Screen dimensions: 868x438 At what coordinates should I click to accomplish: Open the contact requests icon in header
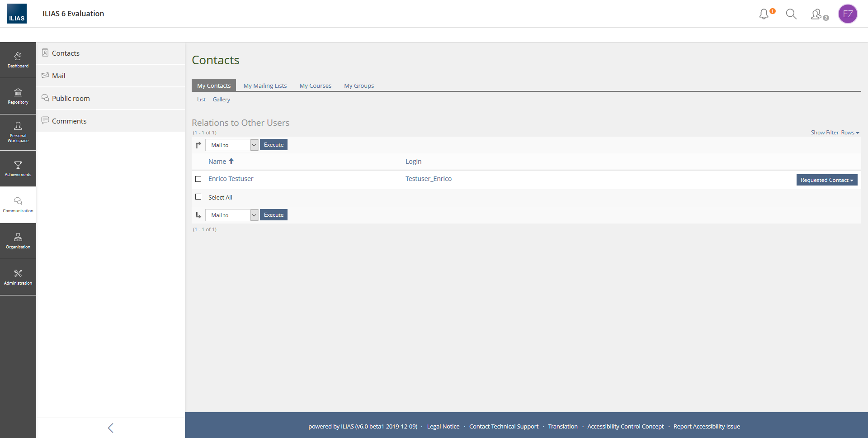point(817,14)
